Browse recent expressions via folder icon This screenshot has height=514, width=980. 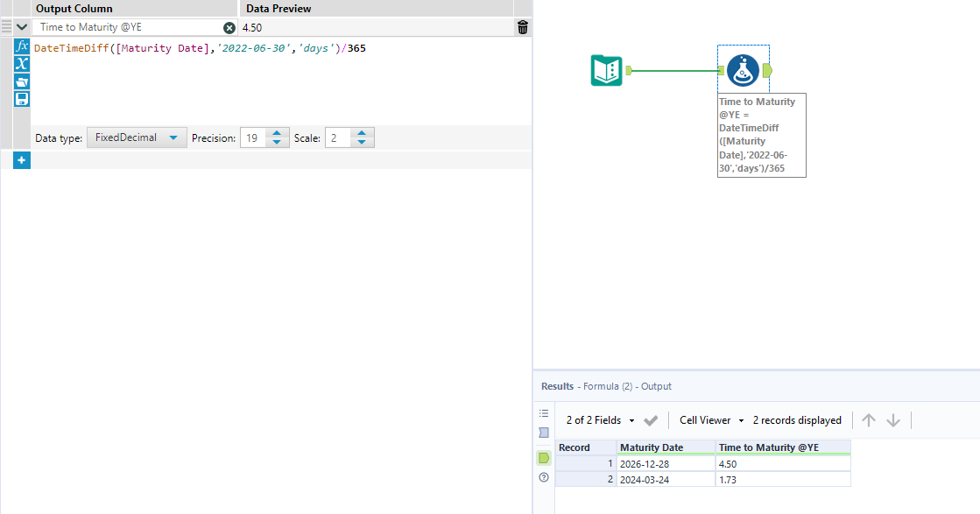pyautogui.click(x=22, y=81)
